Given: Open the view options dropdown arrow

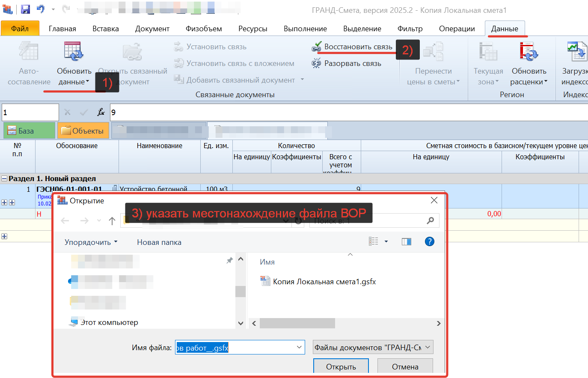Looking at the screenshot, I should (386, 241).
